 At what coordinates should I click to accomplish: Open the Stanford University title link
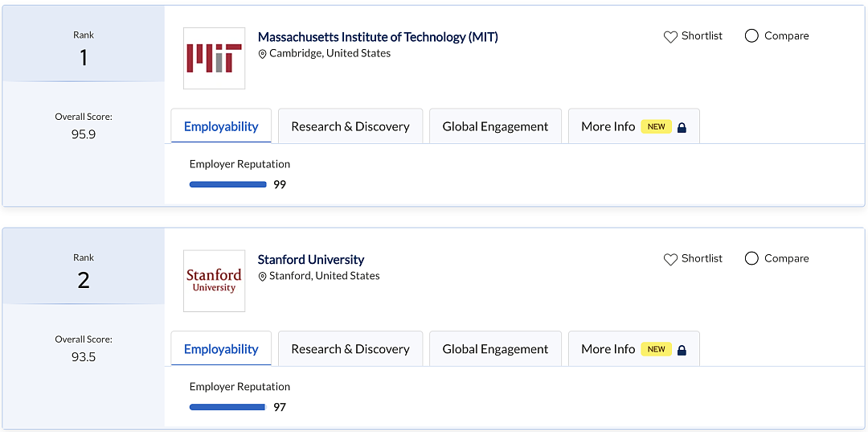311,259
